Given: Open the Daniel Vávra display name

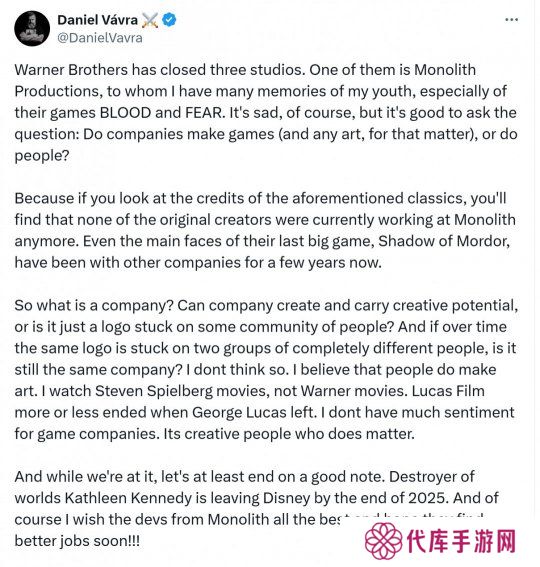Looking at the screenshot, I should (98, 20).
